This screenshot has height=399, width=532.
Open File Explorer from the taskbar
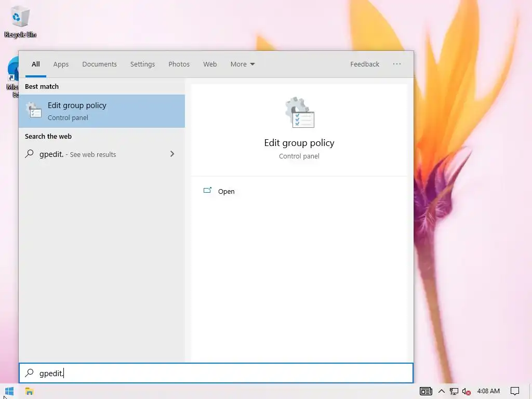29,391
